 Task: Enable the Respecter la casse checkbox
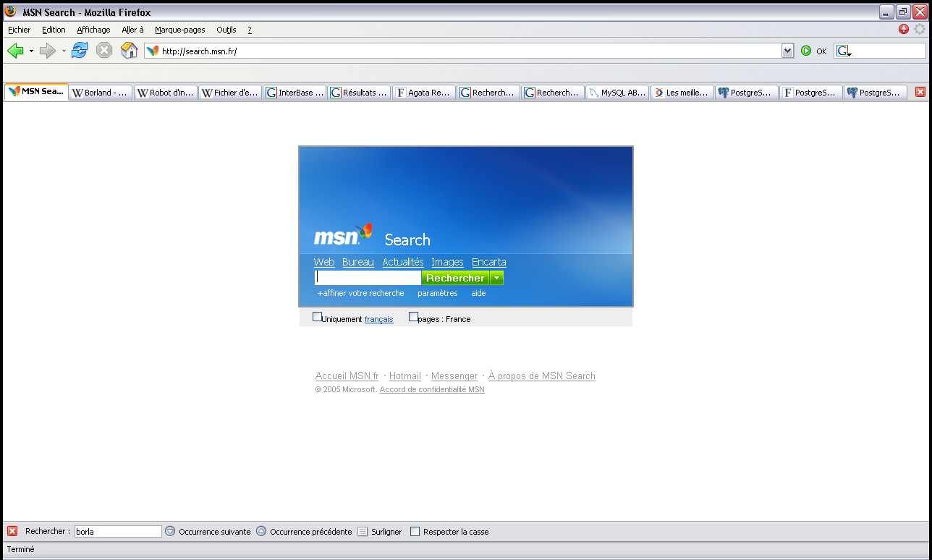(415, 532)
